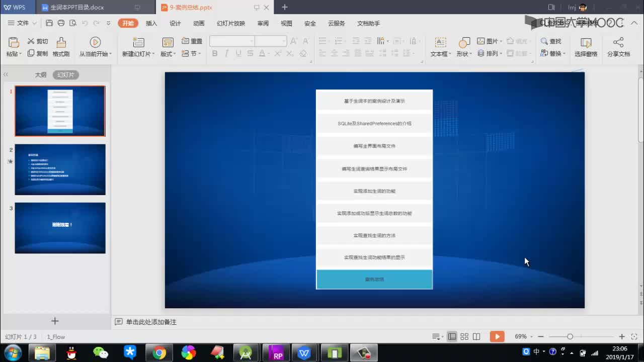
Task: Toggle normal view button in status bar
Action: coord(452,336)
